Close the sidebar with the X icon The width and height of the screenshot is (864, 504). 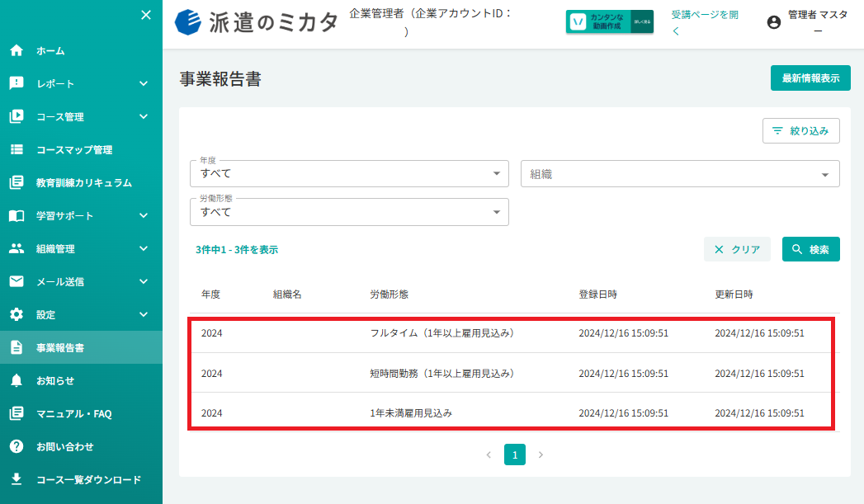(x=146, y=15)
